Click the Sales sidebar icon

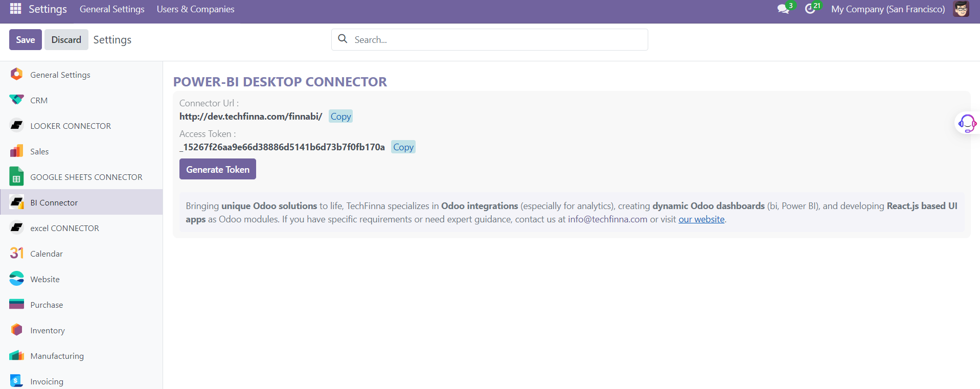pyautogui.click(x=16, y=151)
